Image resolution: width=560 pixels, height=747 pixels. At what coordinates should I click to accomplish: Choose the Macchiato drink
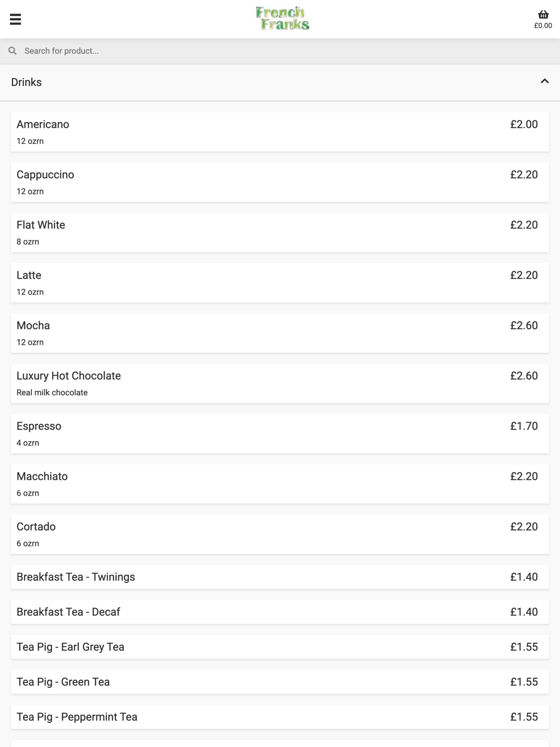(x=280, y=485)
